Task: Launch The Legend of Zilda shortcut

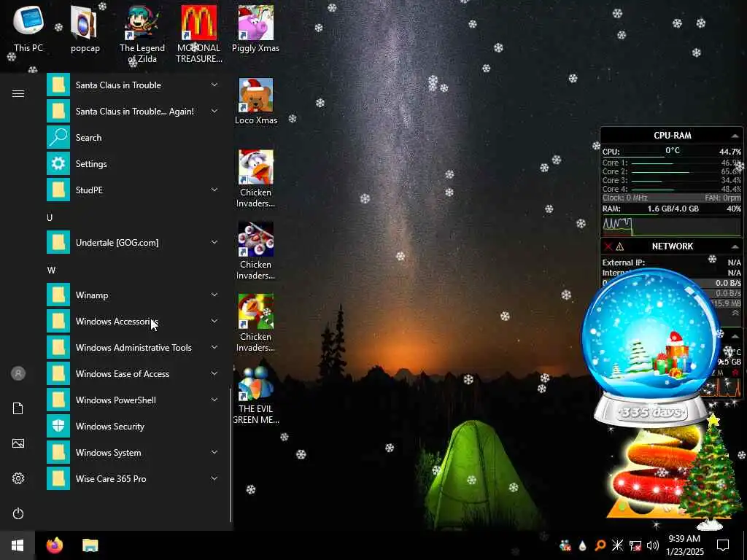Action: (142, 34)
